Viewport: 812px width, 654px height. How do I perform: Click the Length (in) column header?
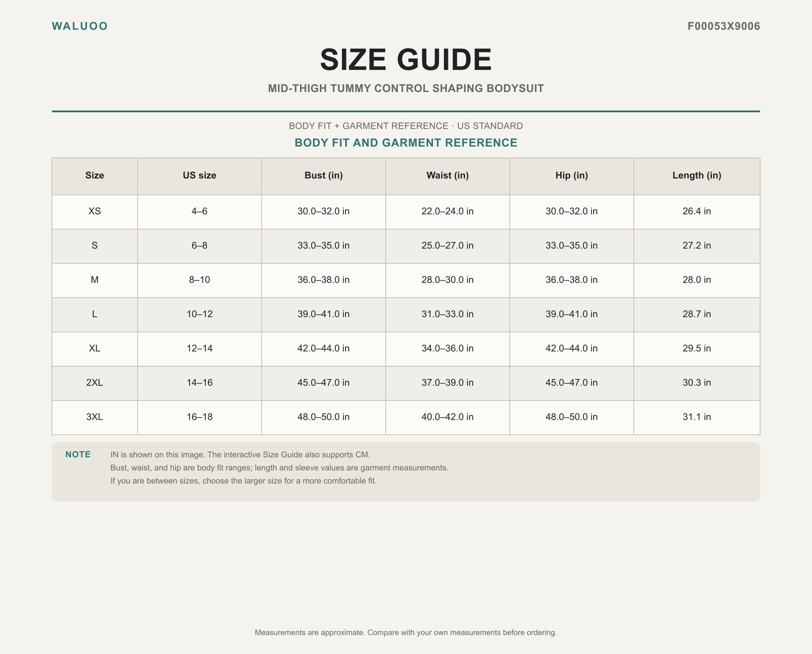(697, 176)
